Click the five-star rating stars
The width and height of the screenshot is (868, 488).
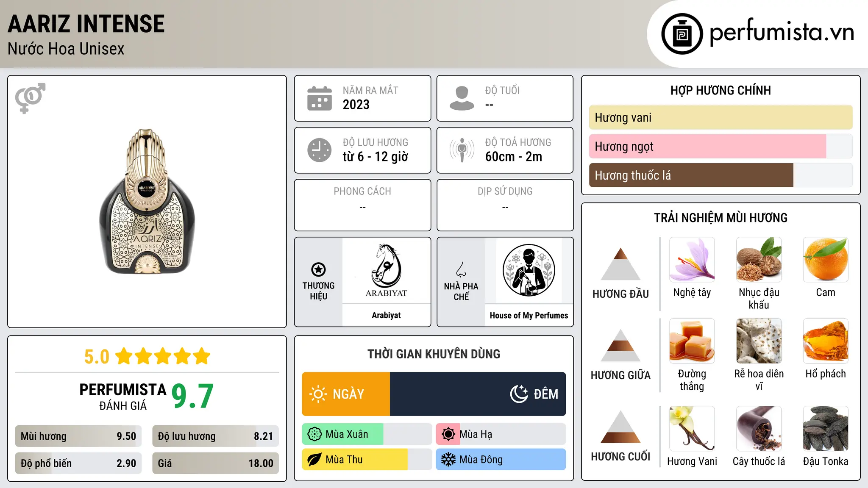coord(163,356)
